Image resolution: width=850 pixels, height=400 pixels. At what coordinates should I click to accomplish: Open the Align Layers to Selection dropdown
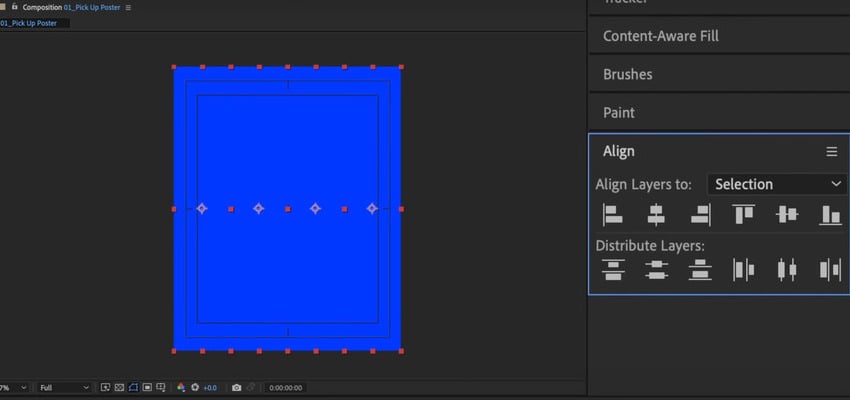[777, 184]
